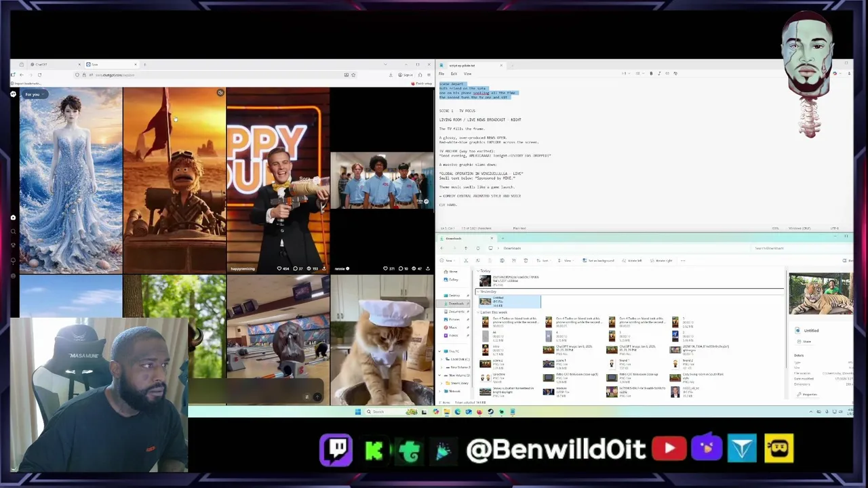Click the tiger preview image in Details pane

point(821,293)
